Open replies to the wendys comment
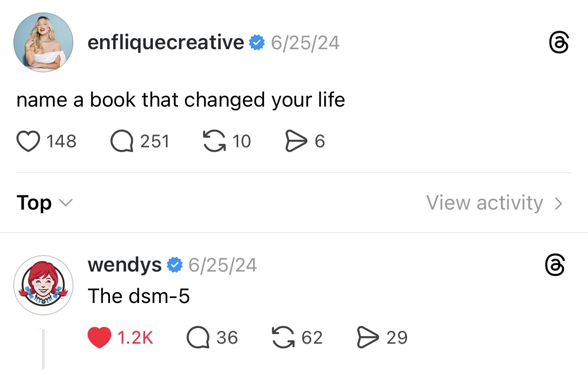The width and height of the screenshot is (588, 375). point(198,338)
